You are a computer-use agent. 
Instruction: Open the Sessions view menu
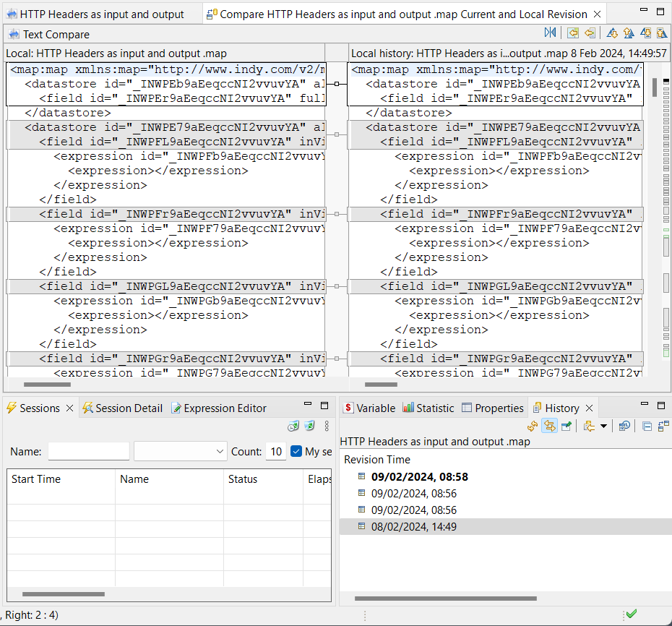point(327,426)
